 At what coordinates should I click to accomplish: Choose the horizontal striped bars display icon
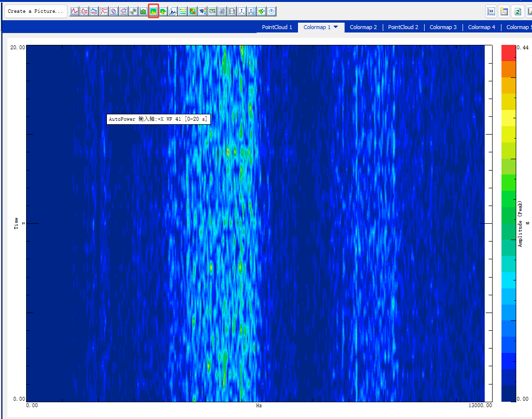point(183,11)
